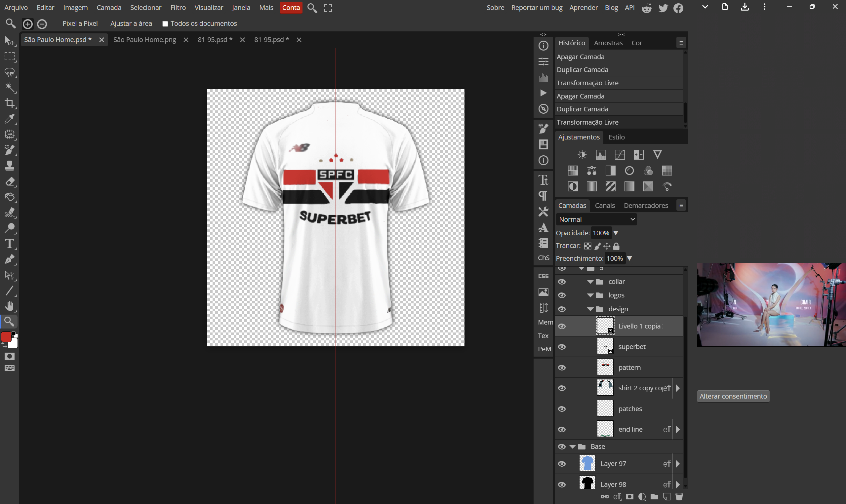Open the Filtro menu
846x504 pixels.
pos(178,8)
